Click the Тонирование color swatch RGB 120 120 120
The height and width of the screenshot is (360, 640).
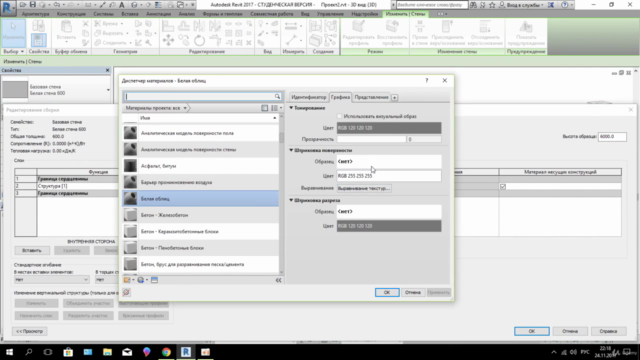tap(389, 128)
